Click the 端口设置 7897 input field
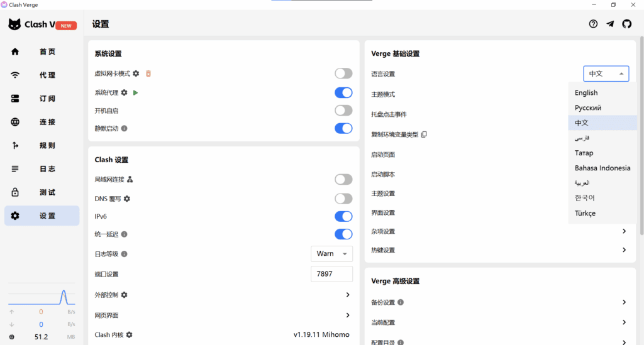This screenshot has height=345, width=644. (x=331, y=274)
